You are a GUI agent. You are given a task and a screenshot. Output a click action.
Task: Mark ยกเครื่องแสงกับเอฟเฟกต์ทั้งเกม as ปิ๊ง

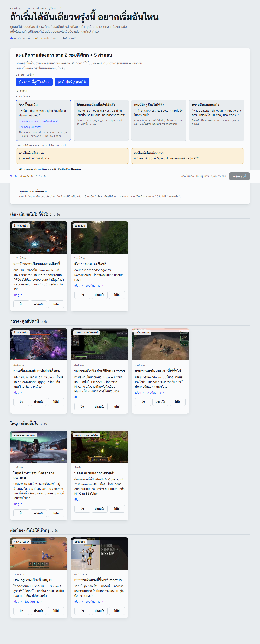pyautogui.click(x=21, y=402)
